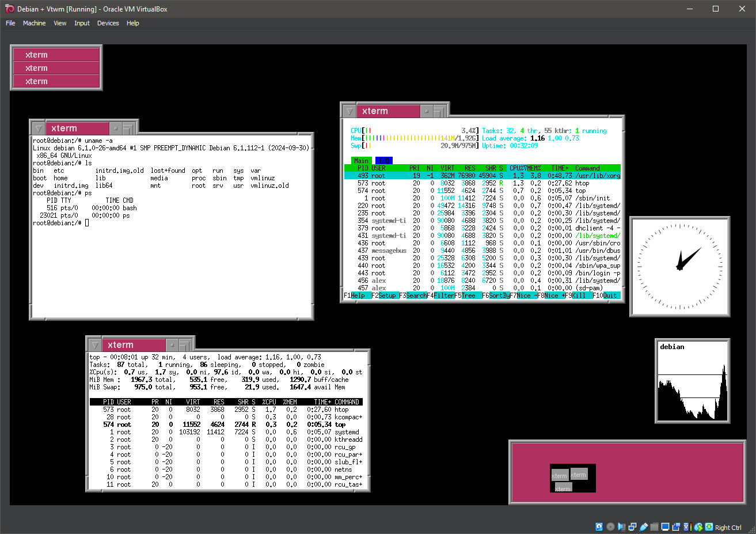Image resolution: width=756 pixels, height=534 pixels.
Task: Click the video recording status icon
Action: click(676, 527)
